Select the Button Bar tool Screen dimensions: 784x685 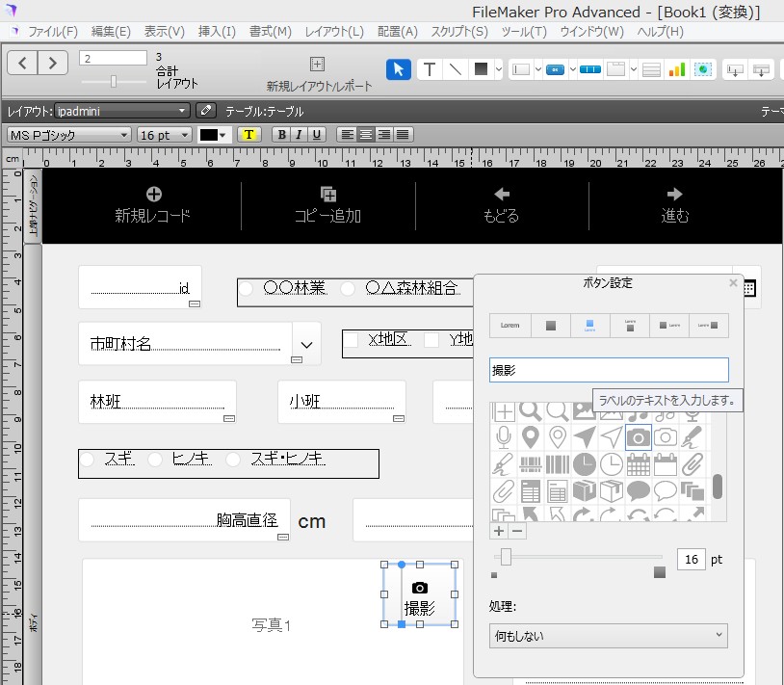[x=590, y=69]
